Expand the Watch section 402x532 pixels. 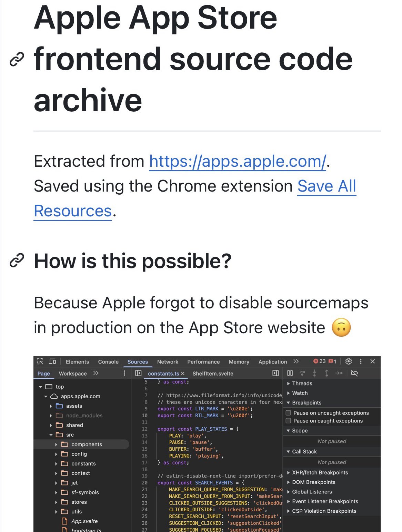coord(289,393)
